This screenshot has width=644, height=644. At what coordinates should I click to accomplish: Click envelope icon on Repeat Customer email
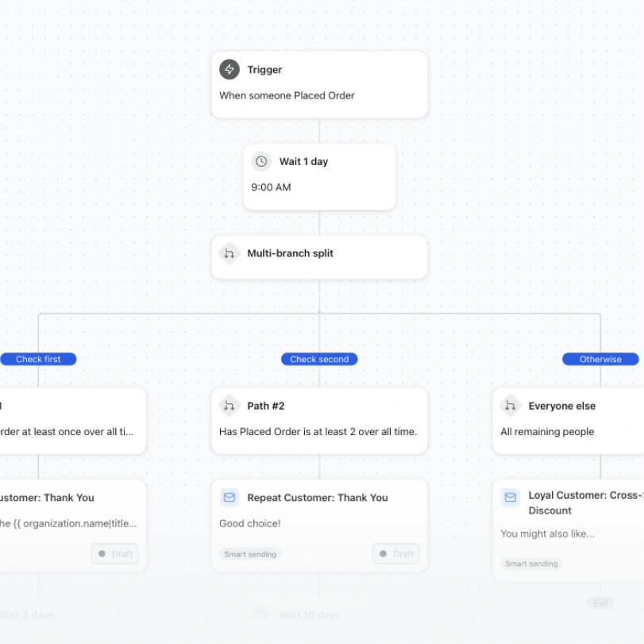tap(229, 497)
